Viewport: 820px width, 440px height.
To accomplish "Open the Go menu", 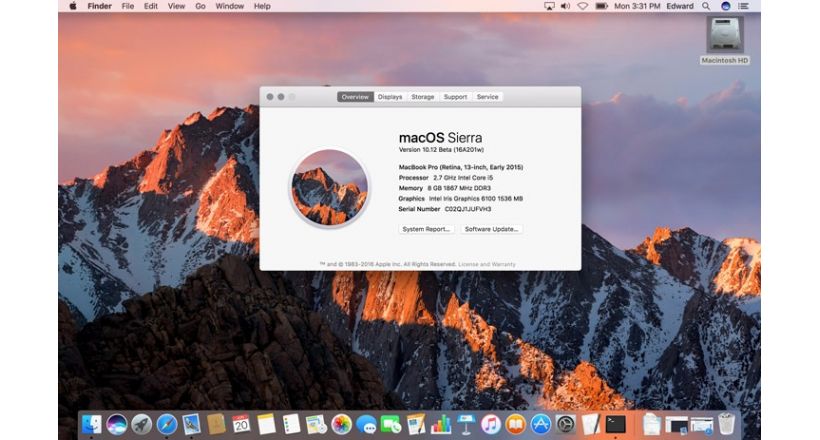I will [200, 6].
